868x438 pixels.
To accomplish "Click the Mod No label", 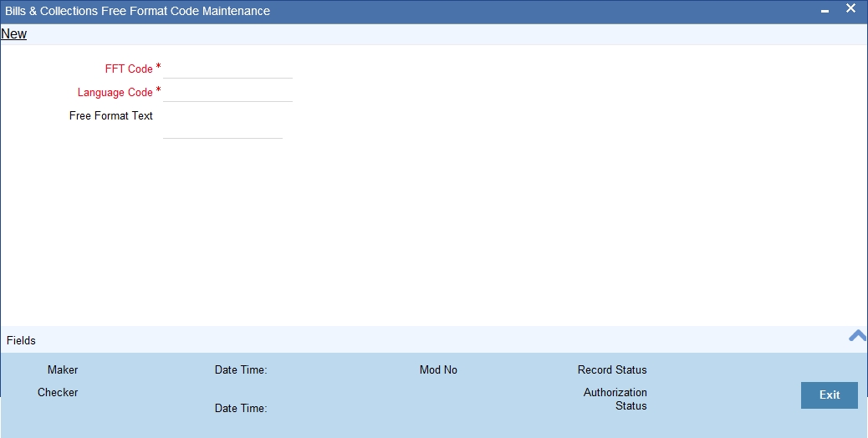I will pyautogui.click(x=438, y=370).
